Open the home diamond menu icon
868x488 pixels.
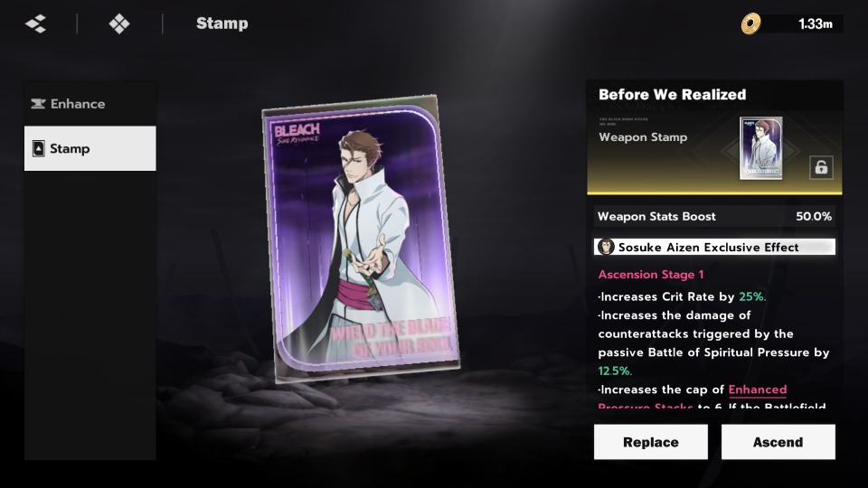(x=119, y=23)
